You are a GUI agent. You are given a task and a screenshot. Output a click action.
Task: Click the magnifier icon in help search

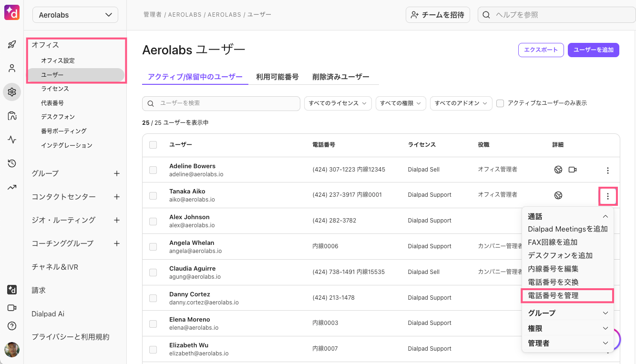tap(486, 15)
